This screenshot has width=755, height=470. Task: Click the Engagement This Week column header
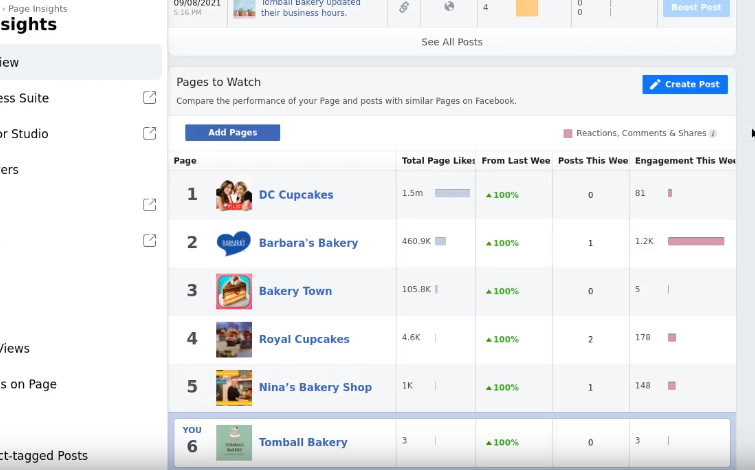coord(685,161)
